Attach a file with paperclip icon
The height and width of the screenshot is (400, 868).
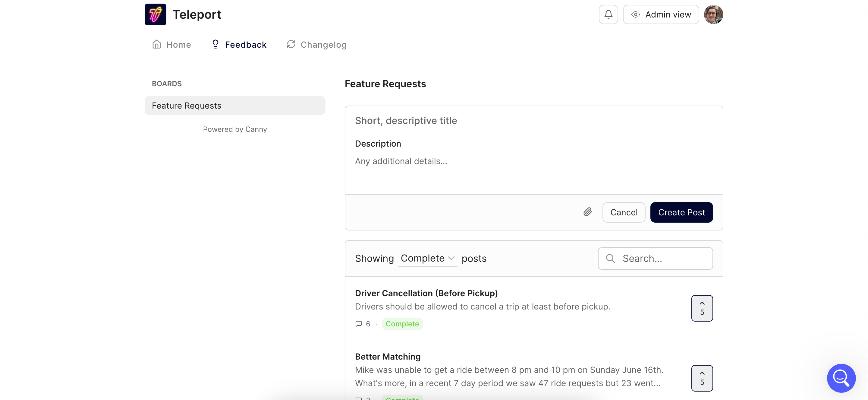(588, 212)
